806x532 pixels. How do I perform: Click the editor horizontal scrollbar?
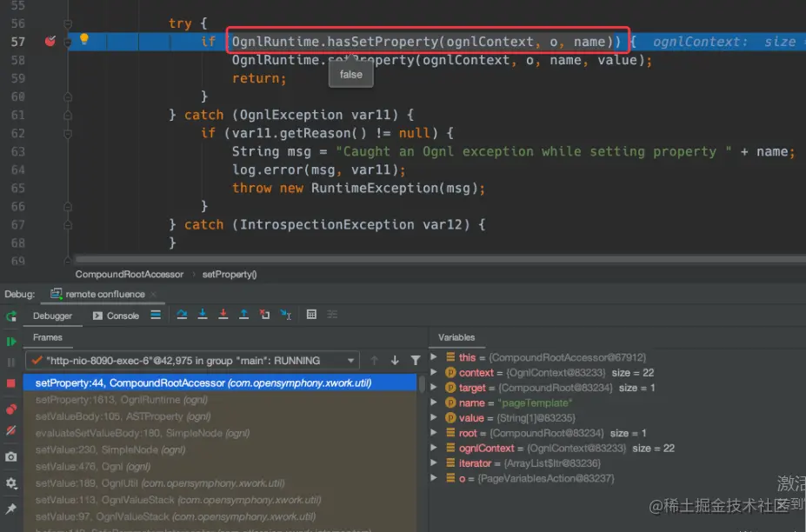[440, 260]
